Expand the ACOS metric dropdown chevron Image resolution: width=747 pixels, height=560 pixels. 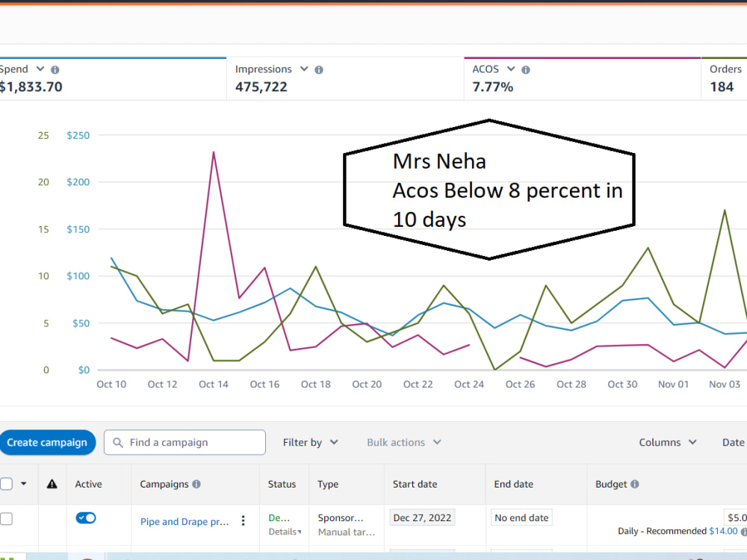coord(511,69)
